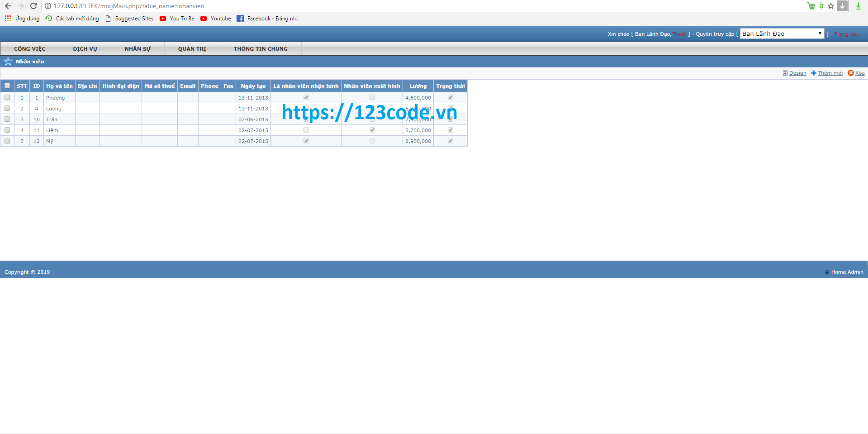Toggle Liêm's Nhân viên xuất hình checkbox
Viewport: 868px width, 434px height.
click(372, 130)
